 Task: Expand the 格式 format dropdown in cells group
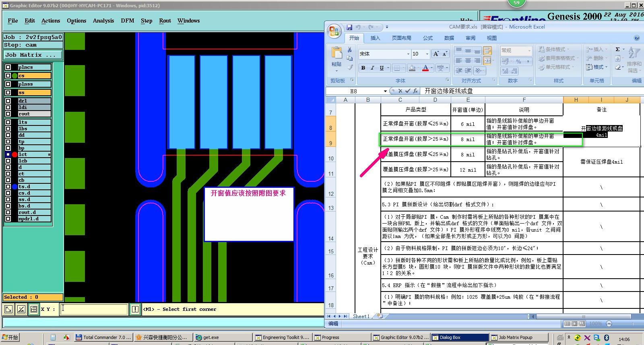point(597,67)
